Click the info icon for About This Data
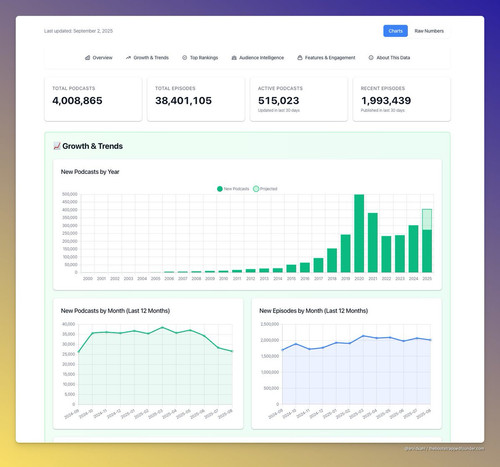 [371, 58]
